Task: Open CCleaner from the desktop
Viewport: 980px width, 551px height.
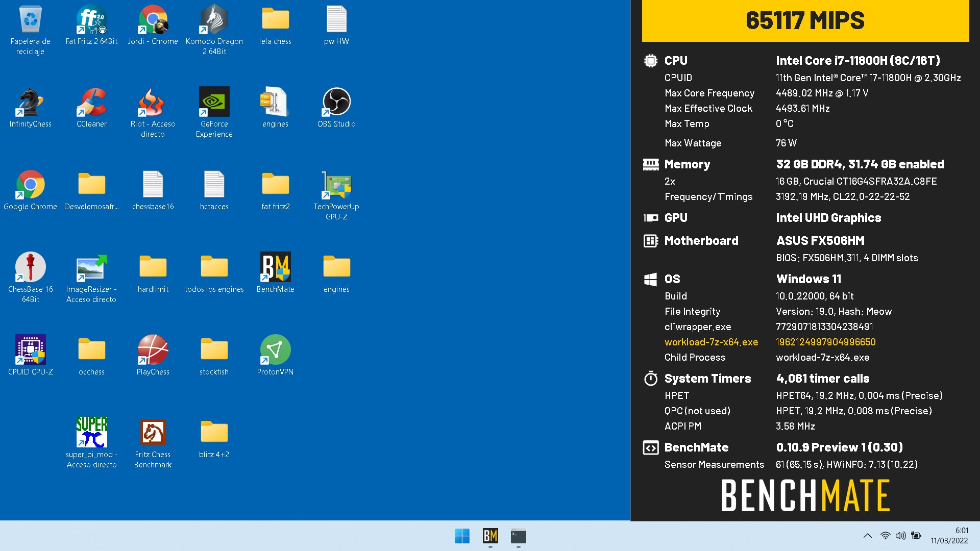Action: 91,107
